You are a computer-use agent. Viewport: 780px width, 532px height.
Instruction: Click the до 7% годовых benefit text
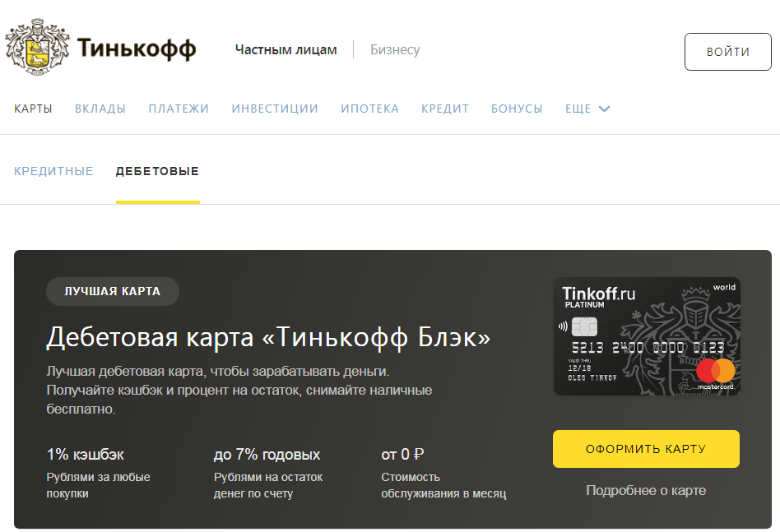point(267,455)
